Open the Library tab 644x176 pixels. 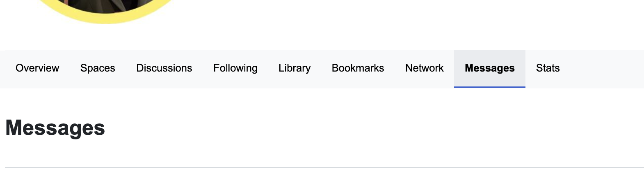(295, 68)
